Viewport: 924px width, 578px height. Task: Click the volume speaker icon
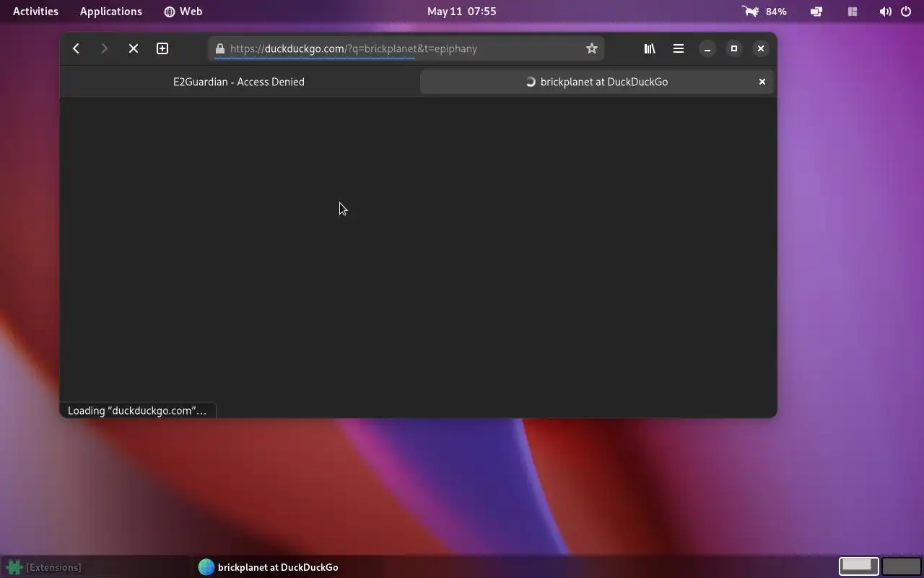click(885, 12)
